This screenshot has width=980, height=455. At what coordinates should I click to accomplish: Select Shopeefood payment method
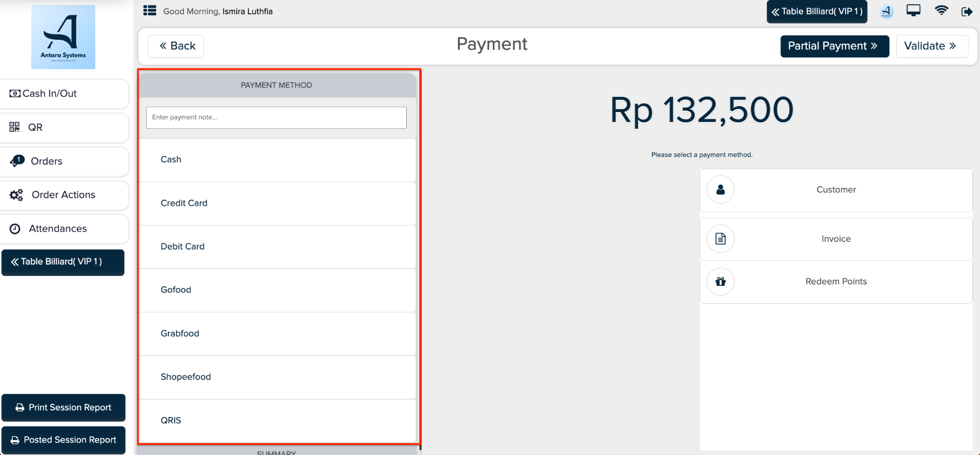click(277, 377)
